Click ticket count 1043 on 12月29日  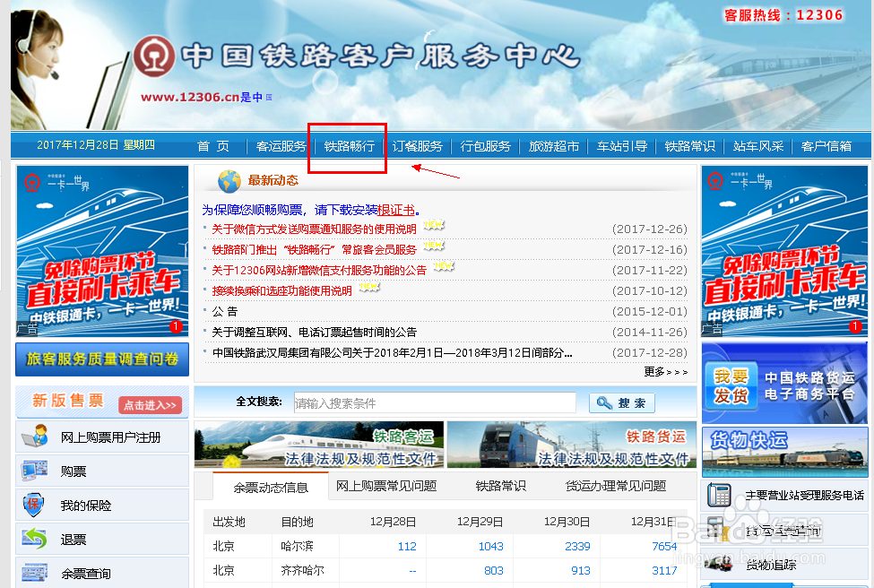(490, 546)
